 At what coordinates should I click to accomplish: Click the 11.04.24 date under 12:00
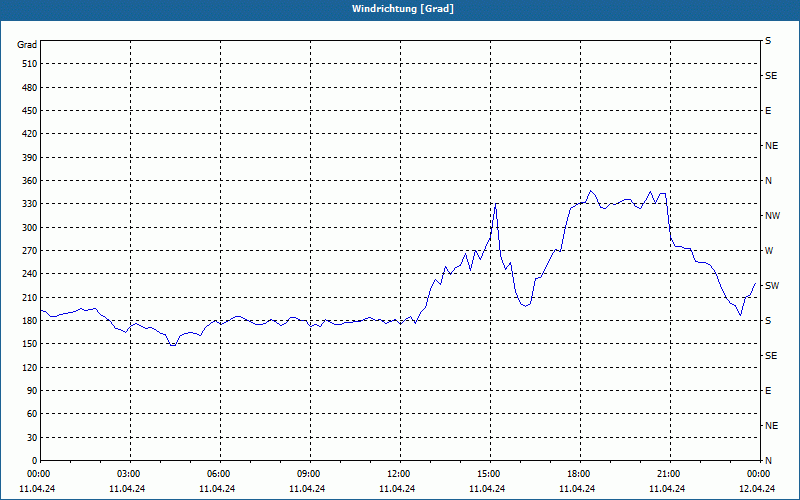point(397,489)
